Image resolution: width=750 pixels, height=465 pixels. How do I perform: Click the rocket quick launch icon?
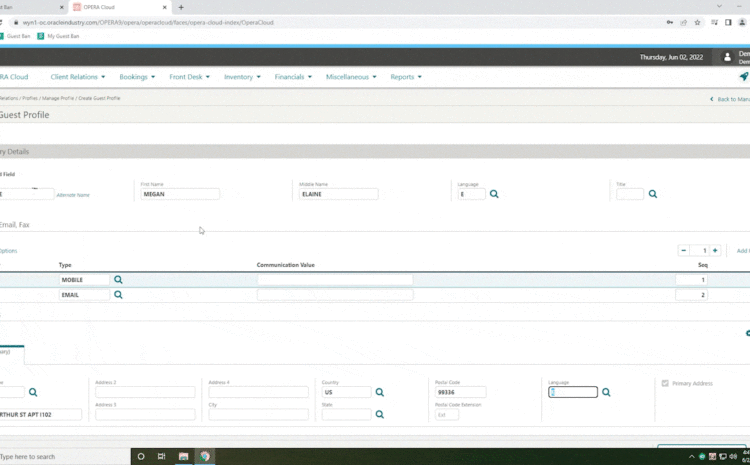744,77
